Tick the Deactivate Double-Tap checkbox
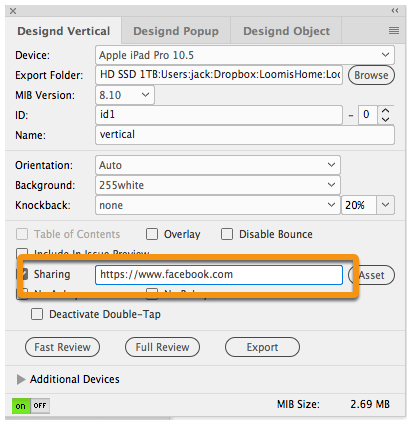The image size is (412, 425). (x=37, y=314)
